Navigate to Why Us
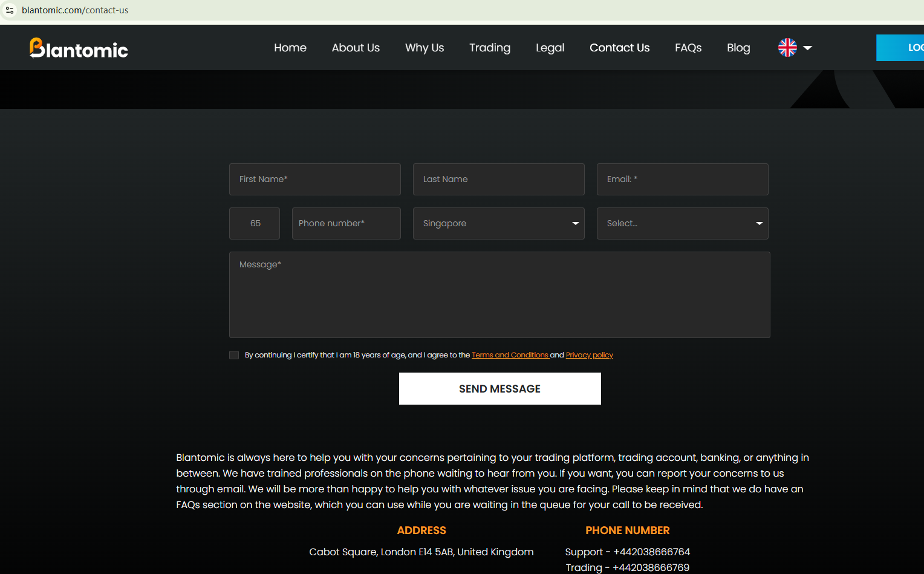 click(425, 48)
